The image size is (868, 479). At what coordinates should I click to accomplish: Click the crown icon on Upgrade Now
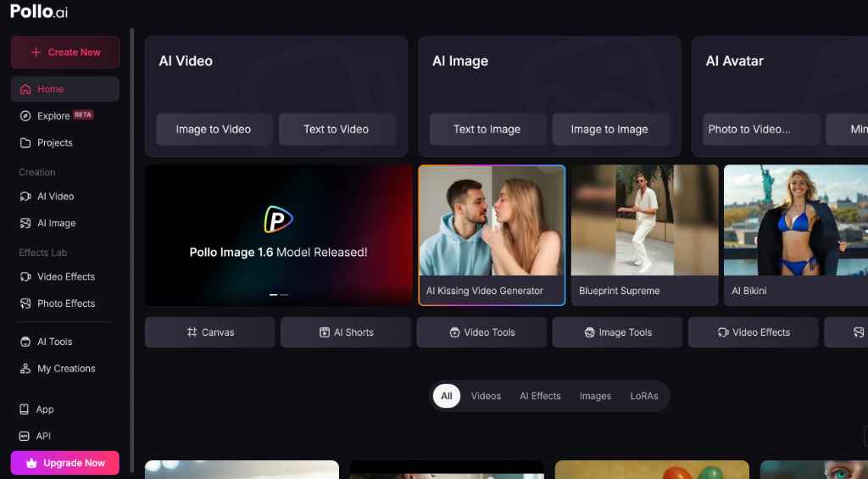[31, 463]
